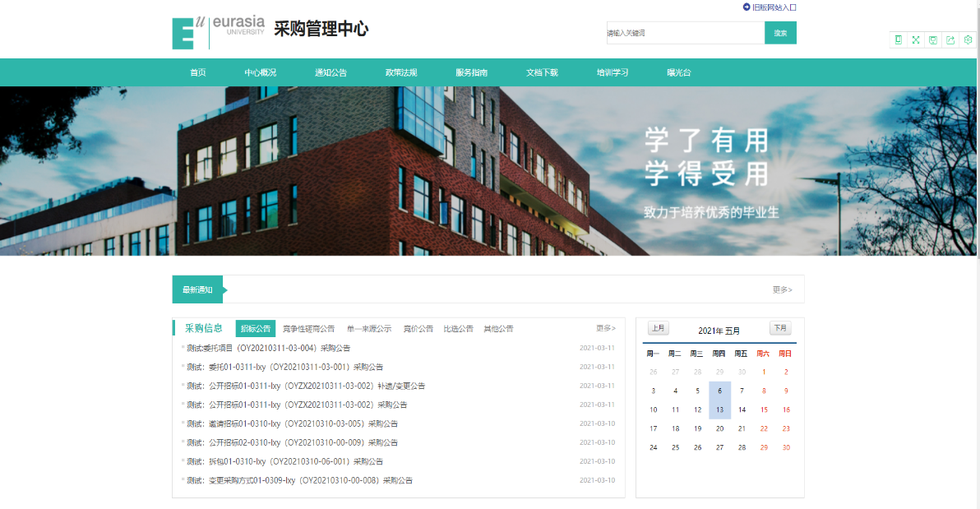Switch to the 单一来源公示 tab
Screen dimensions: 980x509
click(x=368, y=329)
